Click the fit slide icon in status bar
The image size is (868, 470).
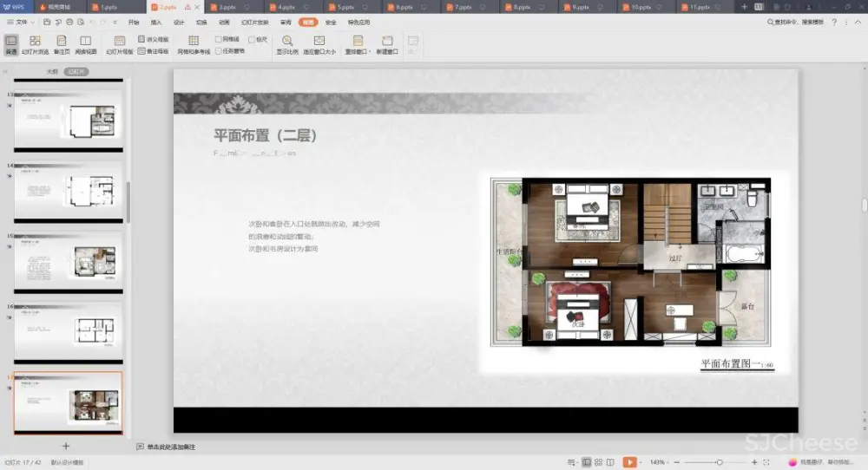point(766,461)
